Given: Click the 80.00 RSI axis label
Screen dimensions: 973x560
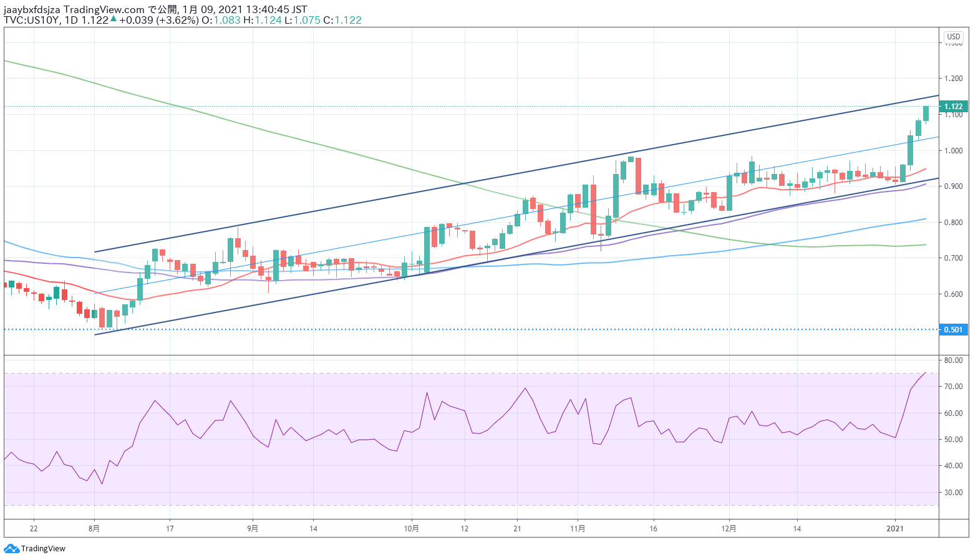Looking at the screenshot, I should tap(953, 360).
